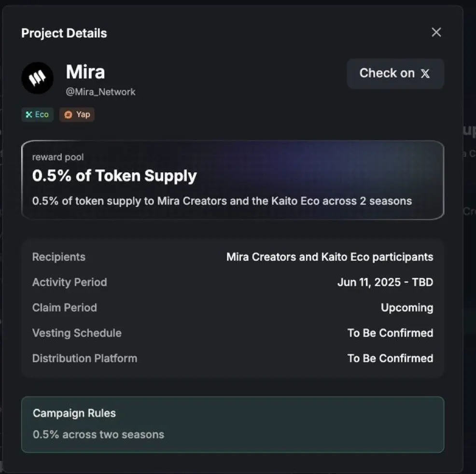The width and height of the screenshot is (476, 474).
Task: Click the X logo icon in the button
Action: tap(425, 73)
